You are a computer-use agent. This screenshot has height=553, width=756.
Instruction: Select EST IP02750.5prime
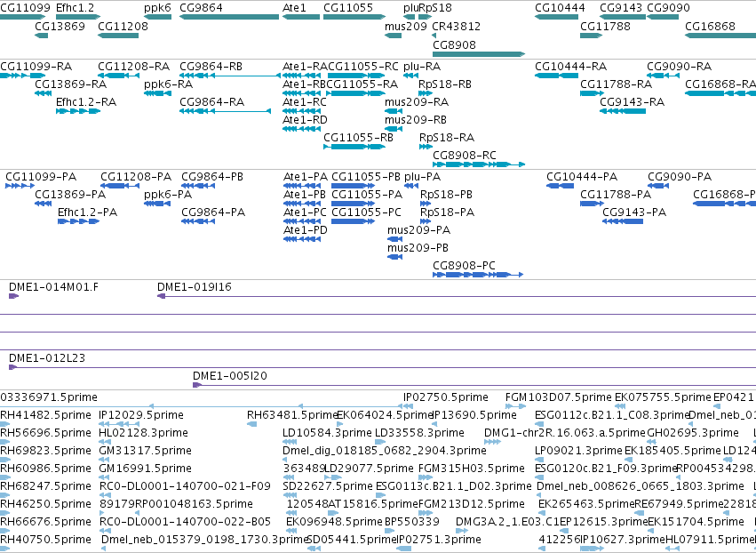[407, 405]
